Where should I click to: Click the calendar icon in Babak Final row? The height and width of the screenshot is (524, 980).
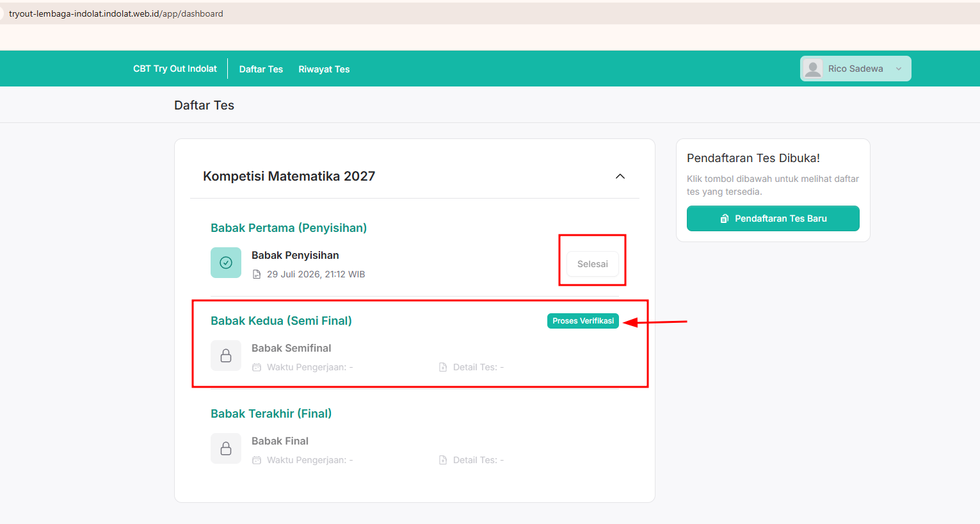coord(257,460)
